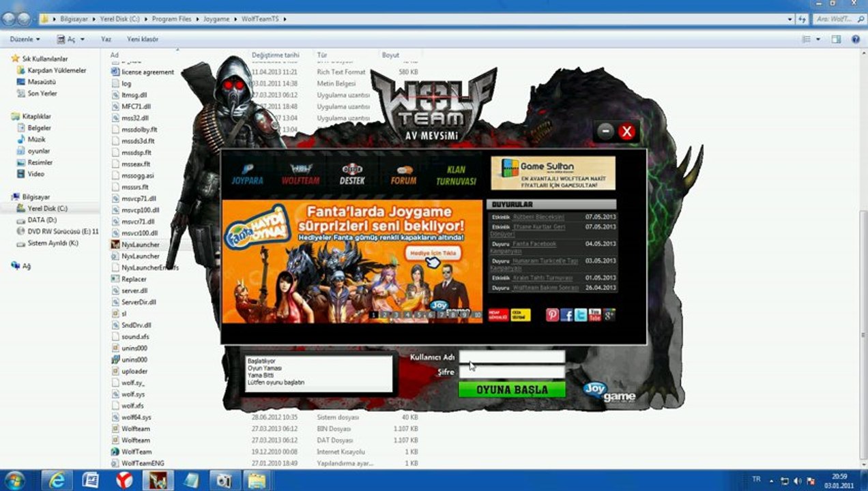Select DATA (D:) drive in the sidebar

(42, 220)
